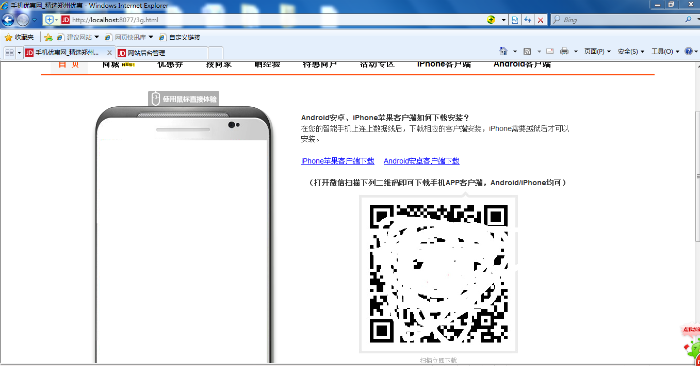Switch to the 网站后台管理 tab
Image resolution: width=700 pixels, height=366 pixels.
(162, 53)
